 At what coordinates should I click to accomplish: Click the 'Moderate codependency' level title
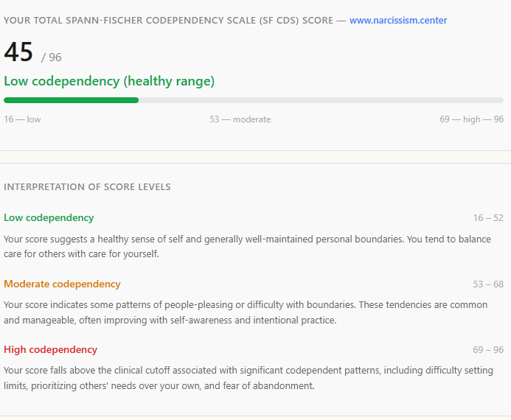pos(62,284)
